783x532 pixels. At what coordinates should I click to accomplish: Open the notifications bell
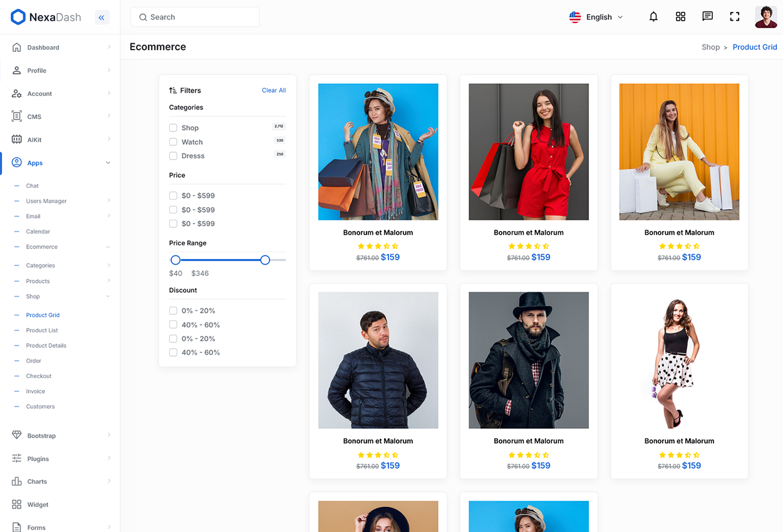[653, 17]
